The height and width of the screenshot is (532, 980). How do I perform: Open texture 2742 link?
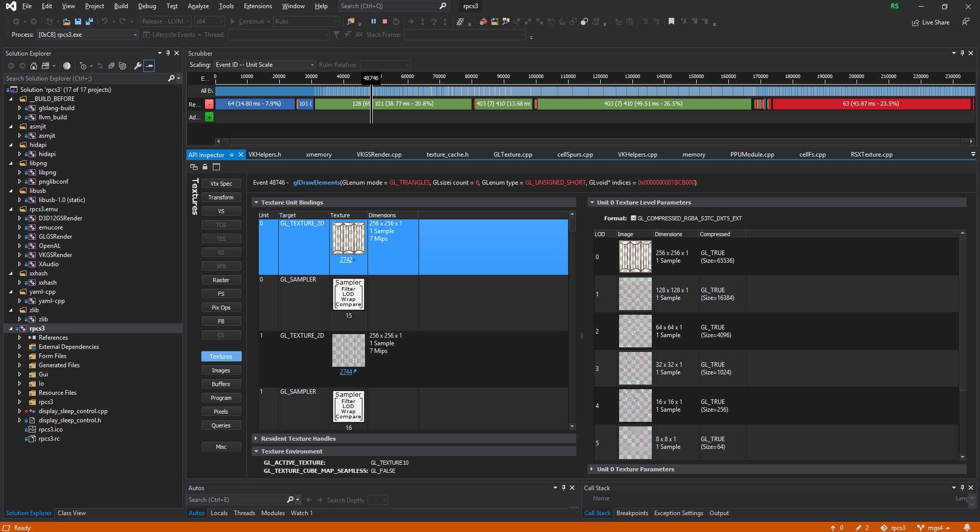coord(346,260)
